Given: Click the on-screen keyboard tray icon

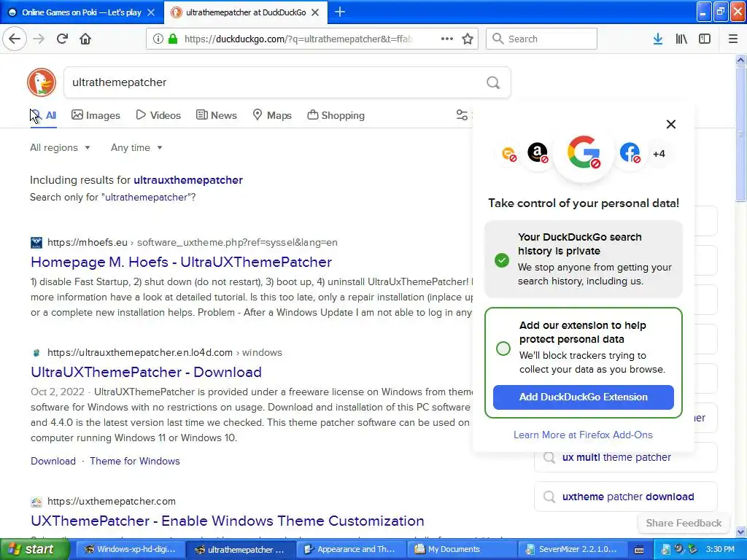Looking at the screenshot, I should (639, 550).
